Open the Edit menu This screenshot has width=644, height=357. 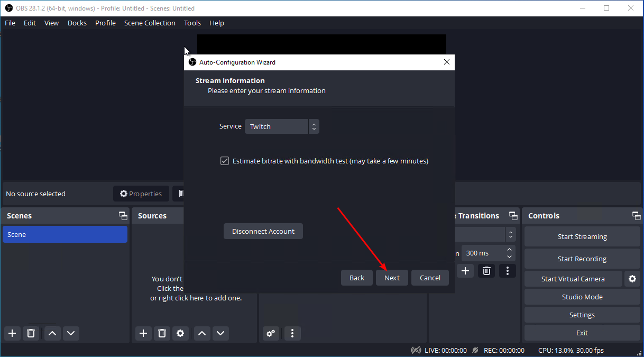tap(30, 23)
